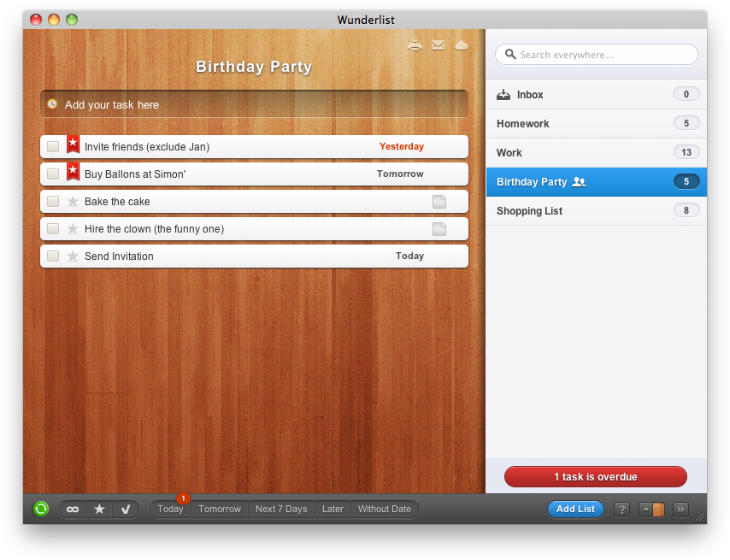Select the Birthday Party list
Image resolution: width=730 pixels, height=560 pixels.
click(x=597, y=182)
